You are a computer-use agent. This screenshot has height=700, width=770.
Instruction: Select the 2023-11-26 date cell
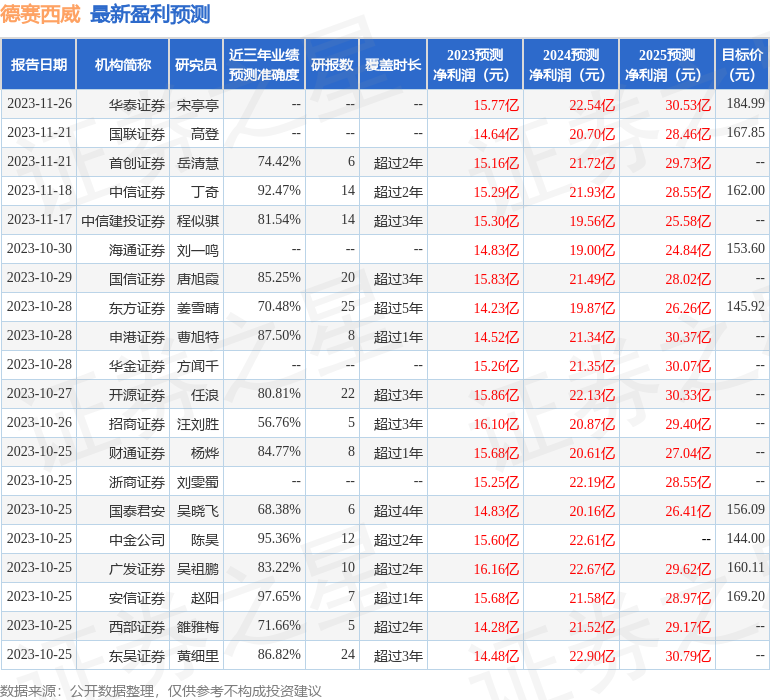(x=39, y=104)
